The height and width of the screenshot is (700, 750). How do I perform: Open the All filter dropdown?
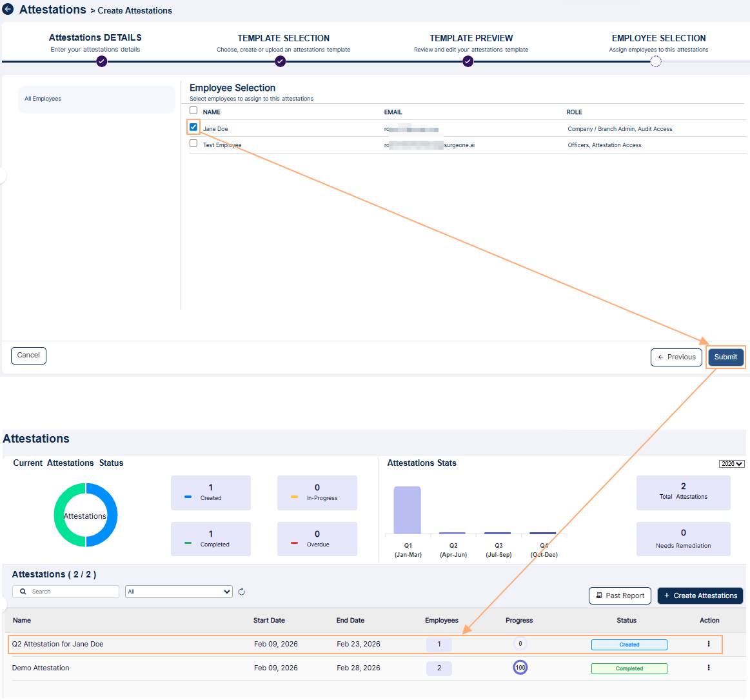tap(179, 591)
